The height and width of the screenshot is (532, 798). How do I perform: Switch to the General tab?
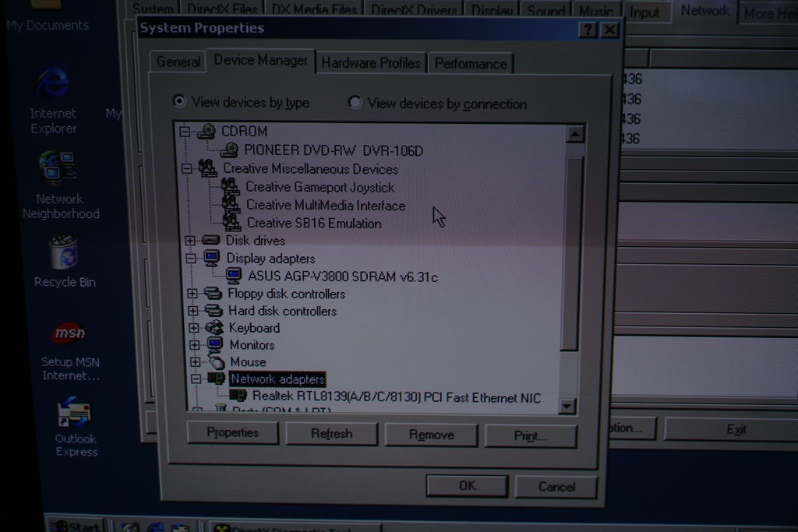tap(178, 62)
